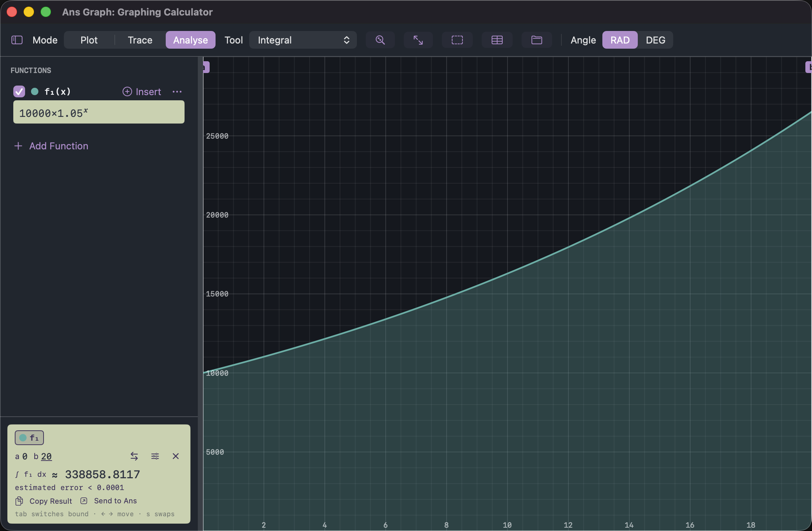
Task: Click the integral result 338858.8117
Action: click(x=103, y=475)
